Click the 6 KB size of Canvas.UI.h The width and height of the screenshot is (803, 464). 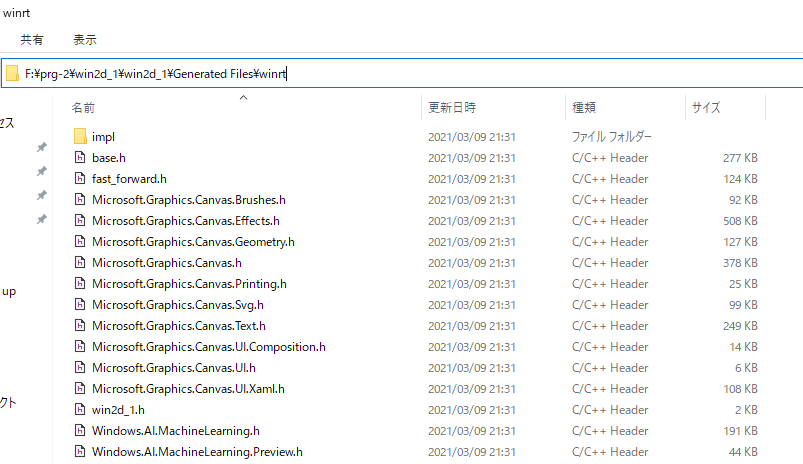point(746,368)
